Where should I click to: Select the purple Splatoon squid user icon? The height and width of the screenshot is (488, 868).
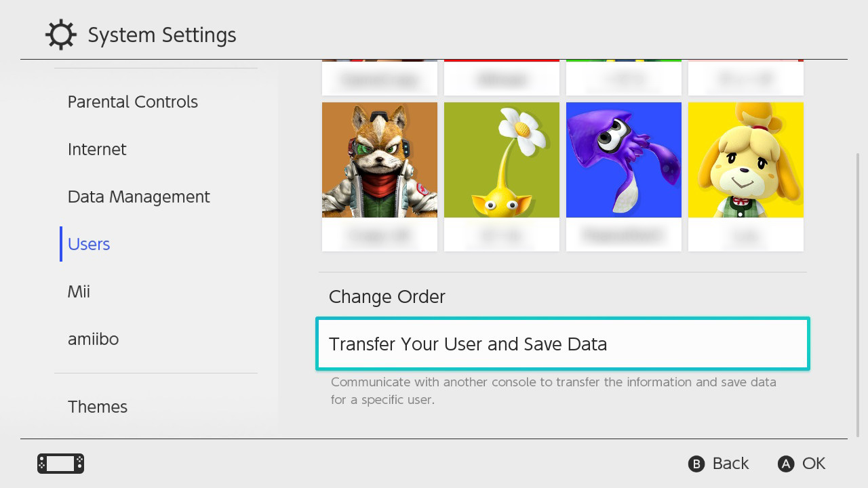pyautogui.click(x=624, y=160)
